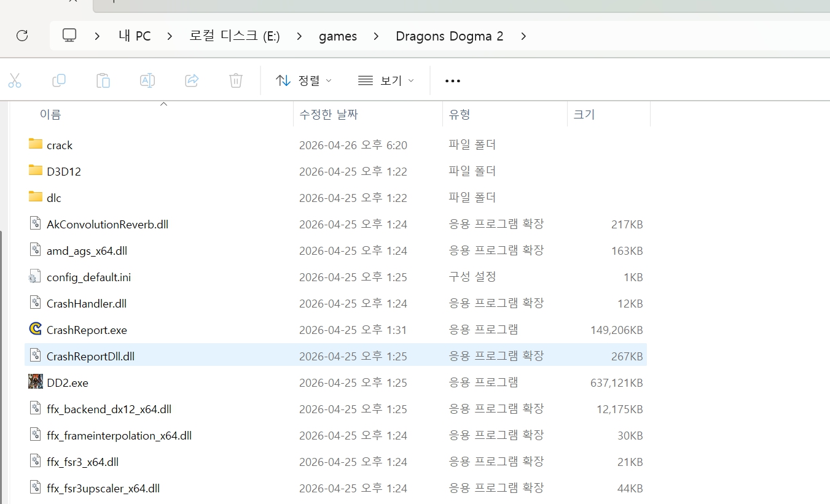Rename the selected file via the Rename icon
The image size is (830, 504).
[147, 80]
